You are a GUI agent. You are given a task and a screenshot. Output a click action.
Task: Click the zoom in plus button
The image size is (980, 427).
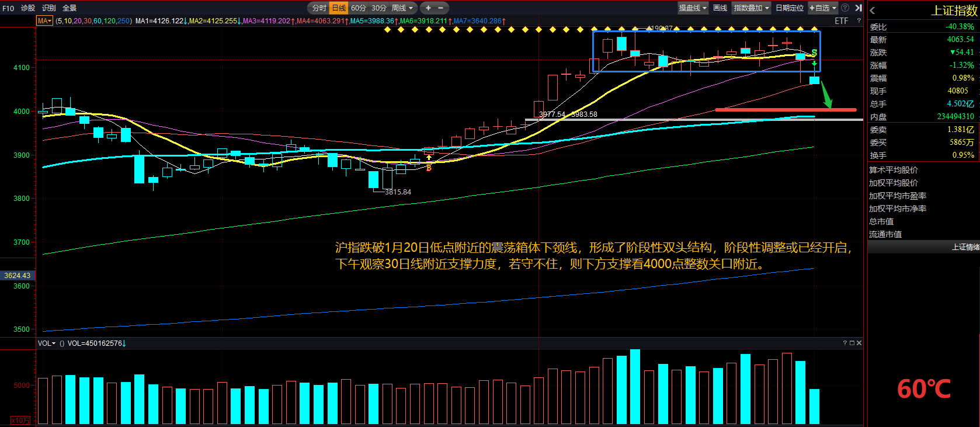428,8
